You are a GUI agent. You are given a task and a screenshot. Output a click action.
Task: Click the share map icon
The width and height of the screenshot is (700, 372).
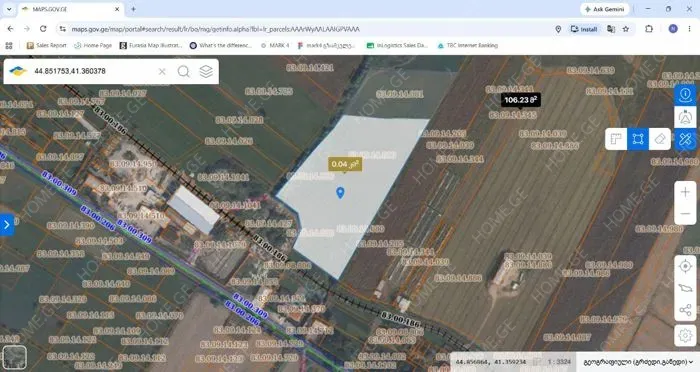[x=685, y=310]
